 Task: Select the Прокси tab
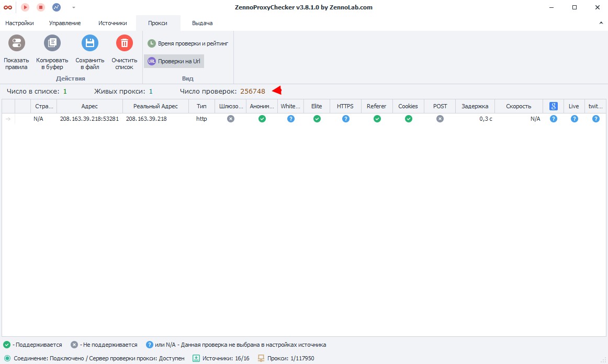tap(158, 23)
